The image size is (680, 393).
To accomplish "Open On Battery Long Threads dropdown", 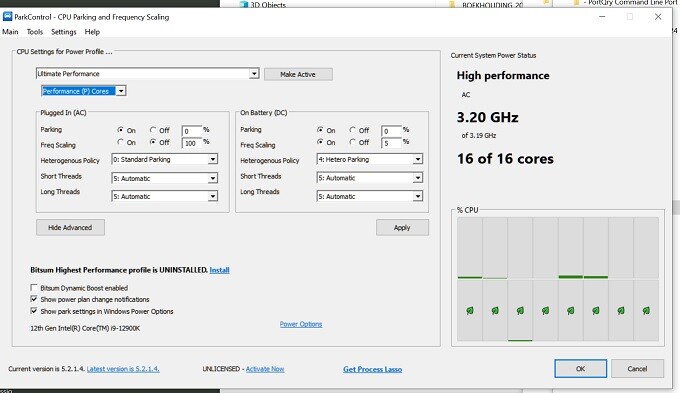I will (x=417, y=196).
